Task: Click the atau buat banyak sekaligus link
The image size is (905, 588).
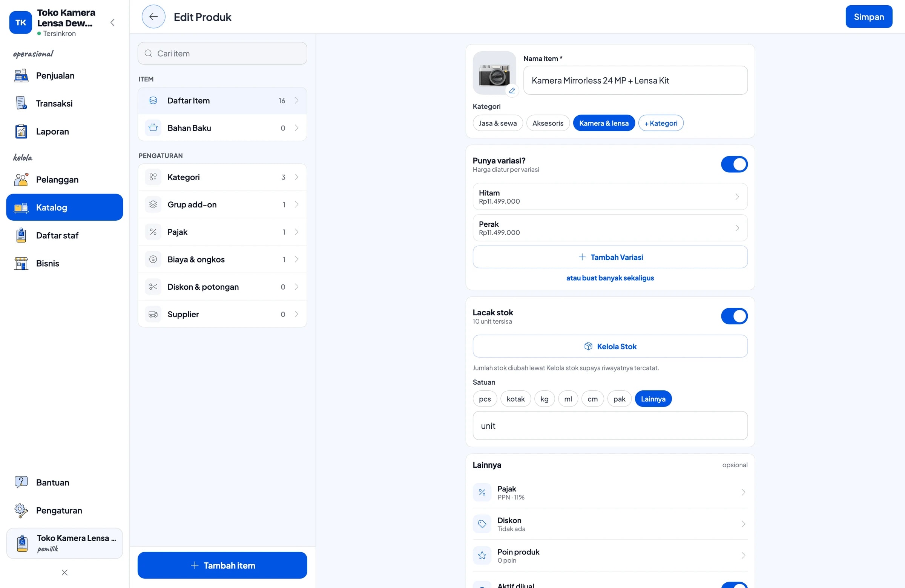Action: [x=610, y=278]
